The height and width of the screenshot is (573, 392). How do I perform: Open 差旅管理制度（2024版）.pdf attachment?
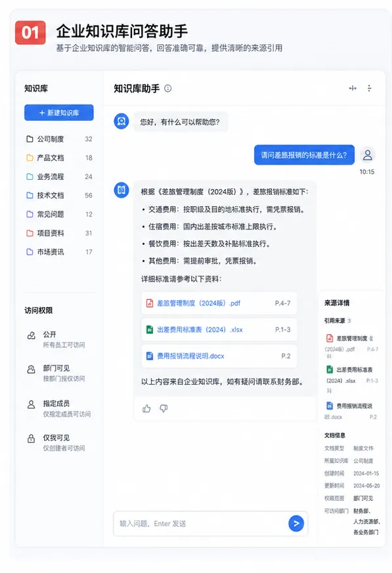pos(219,303)
